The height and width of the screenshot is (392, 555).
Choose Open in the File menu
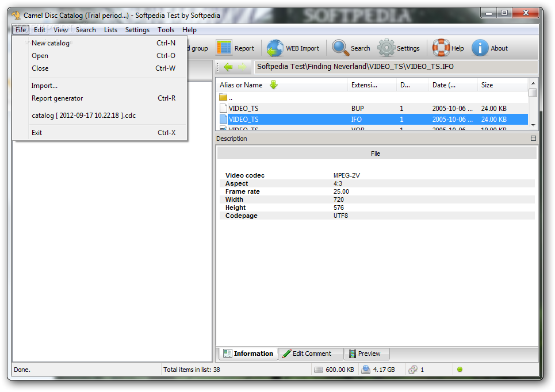click(x=99, y=56)
